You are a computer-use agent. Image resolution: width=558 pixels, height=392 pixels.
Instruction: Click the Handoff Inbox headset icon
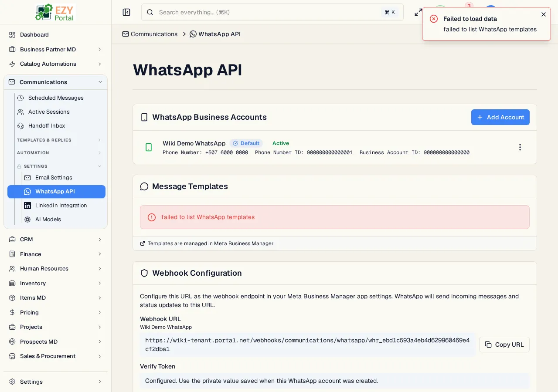(x=20, y=126)
